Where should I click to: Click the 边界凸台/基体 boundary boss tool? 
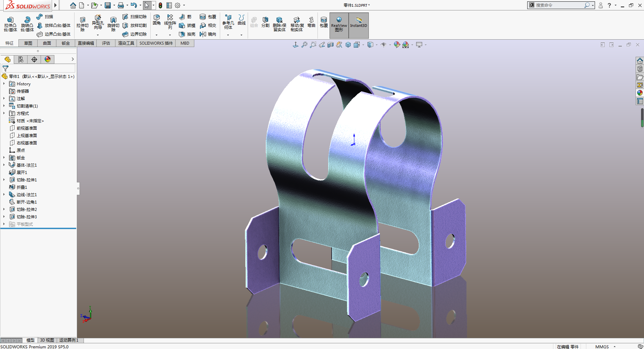point(54,34)
